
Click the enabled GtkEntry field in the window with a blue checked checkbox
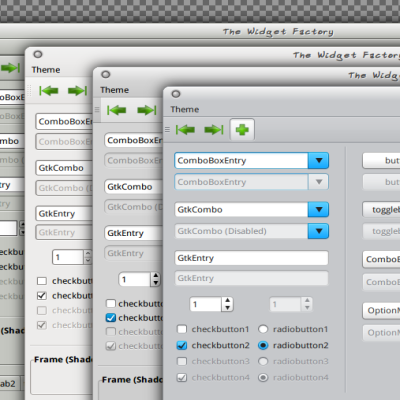click(134, 233)
